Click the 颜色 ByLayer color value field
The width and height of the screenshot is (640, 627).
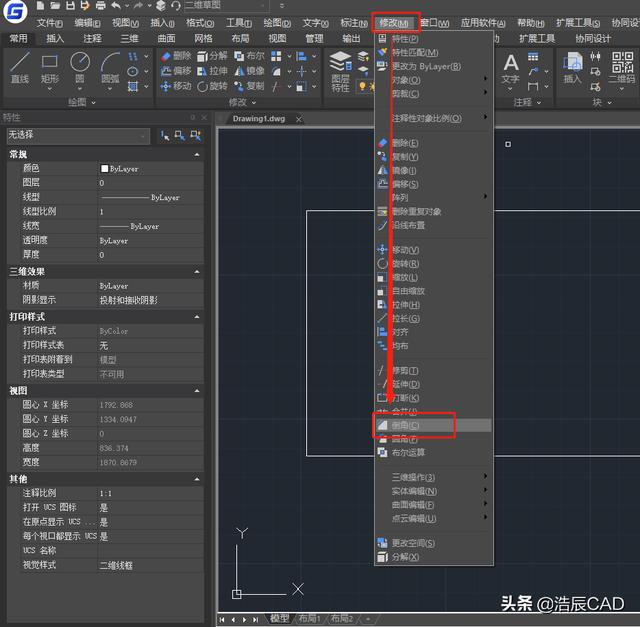pyautogui.click(x=151, y=169)
